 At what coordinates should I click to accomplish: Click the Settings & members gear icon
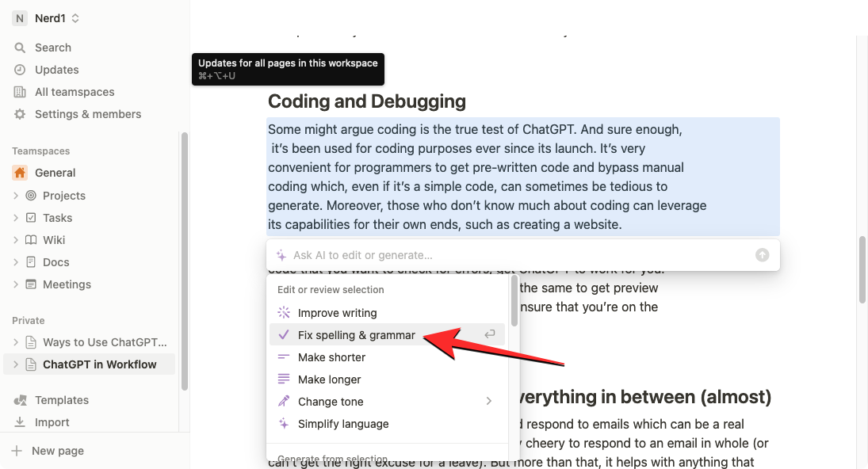click(x=20, y=114)
